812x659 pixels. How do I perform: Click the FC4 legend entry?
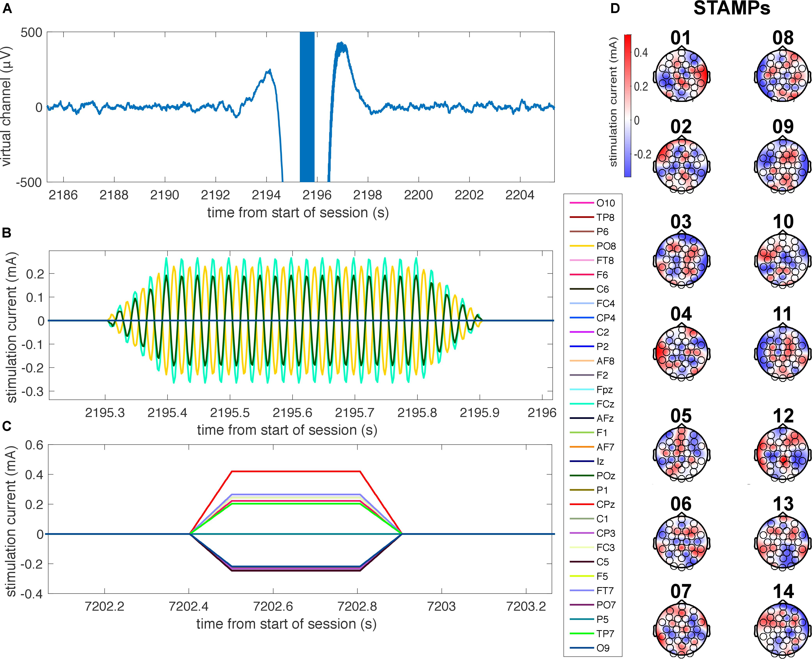(592, 304)
